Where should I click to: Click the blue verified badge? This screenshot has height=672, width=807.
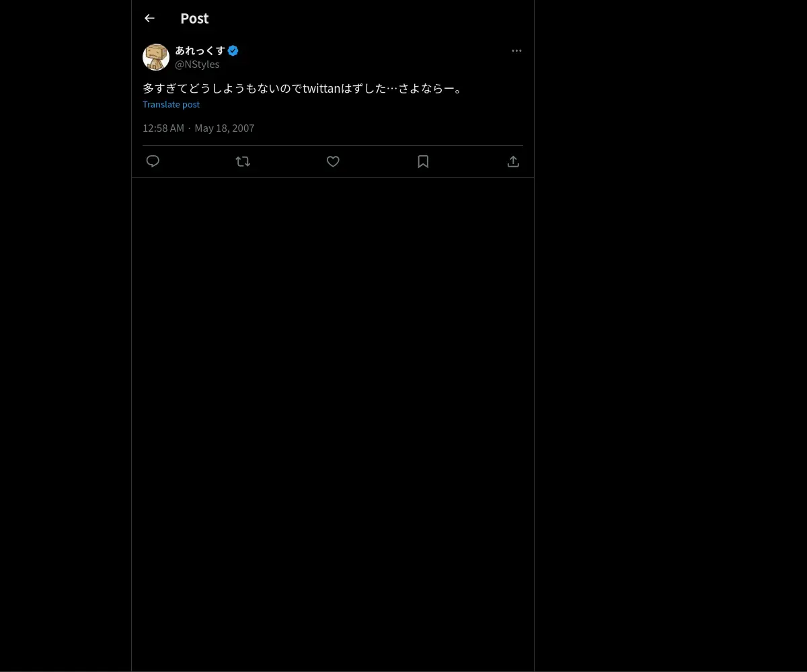coord(233,50)
